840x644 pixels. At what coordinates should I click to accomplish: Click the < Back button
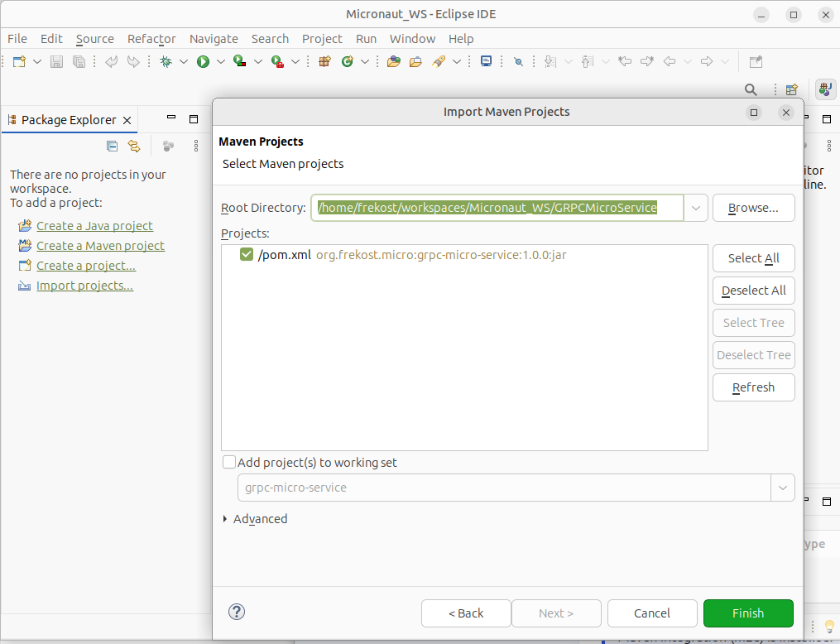coord(466,613)
